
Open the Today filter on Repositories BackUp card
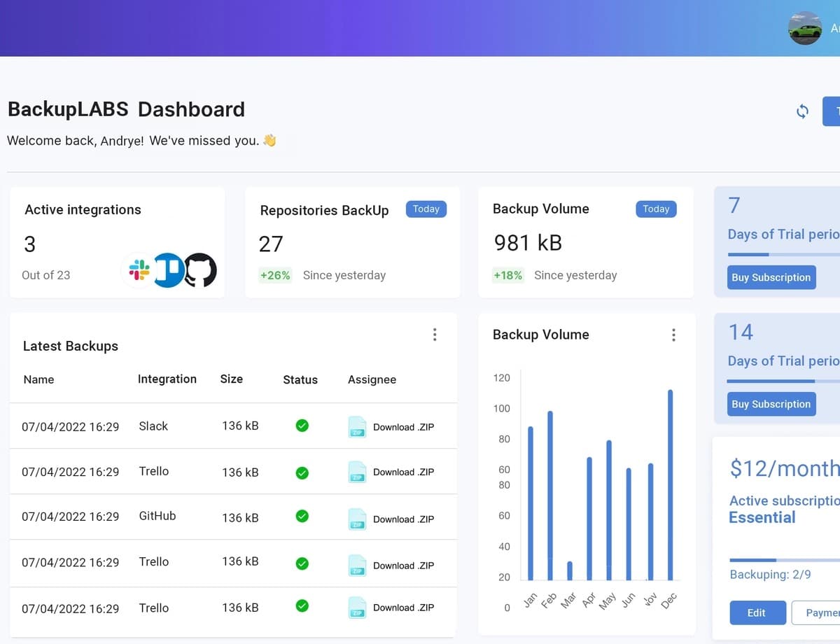426,209
